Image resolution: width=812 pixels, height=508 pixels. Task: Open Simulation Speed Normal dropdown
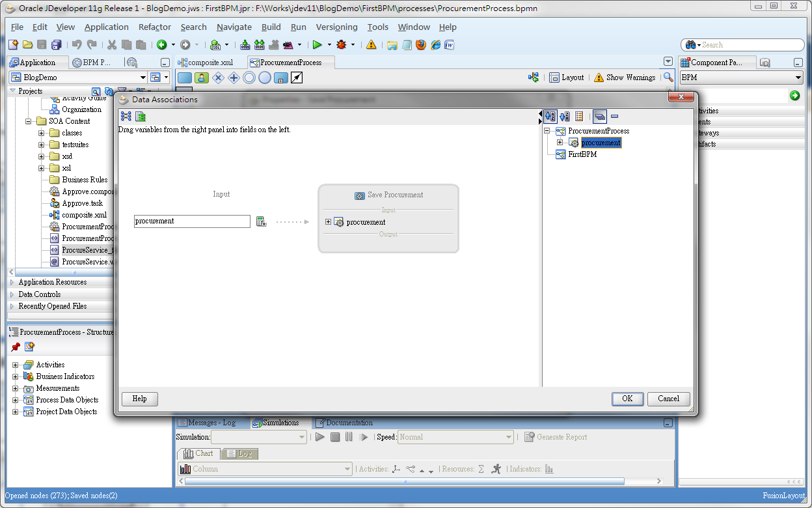pos(455,437)
